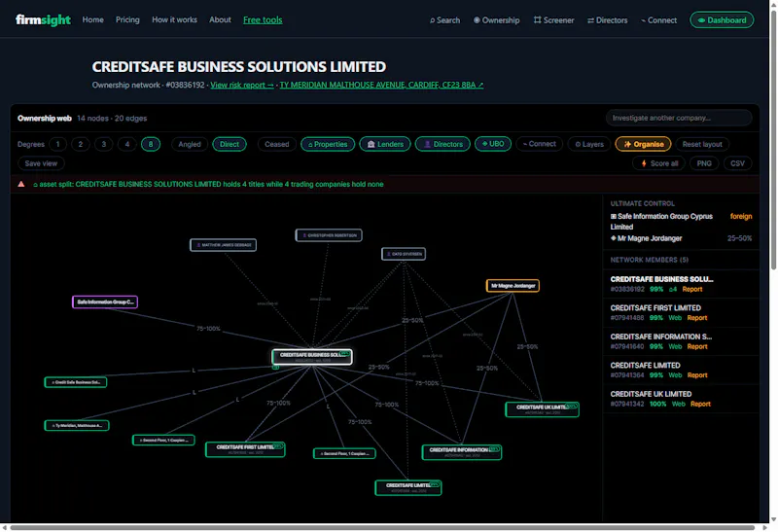Toggle the Ceased filter
The height and width of the screenshot is (532, 778).
coord(276,144)
